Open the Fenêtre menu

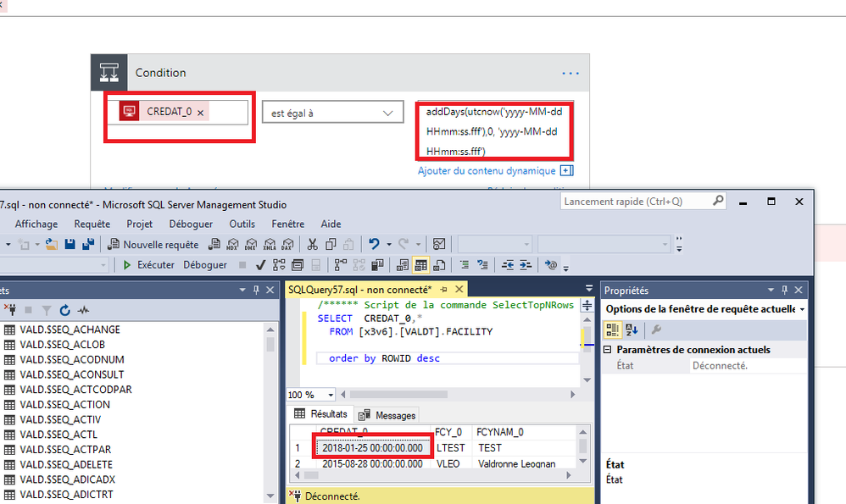[287, 224]
